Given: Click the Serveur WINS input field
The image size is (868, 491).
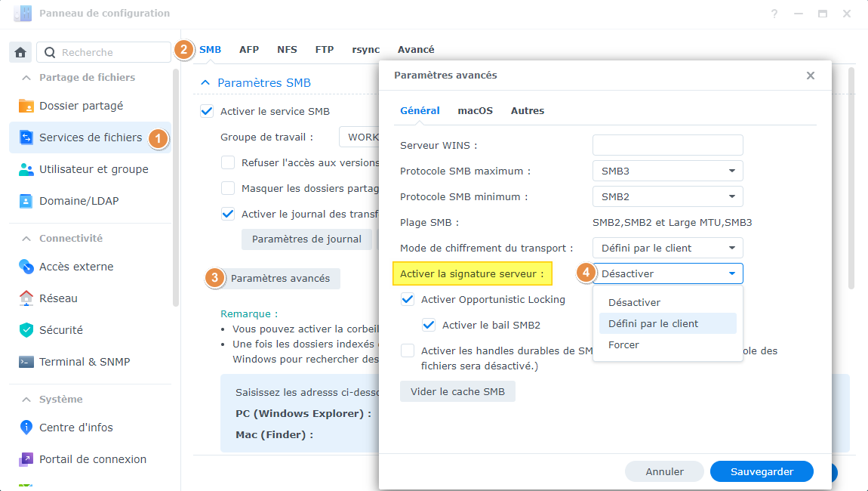Looking at the screenshot, I should tap(667, 145).
